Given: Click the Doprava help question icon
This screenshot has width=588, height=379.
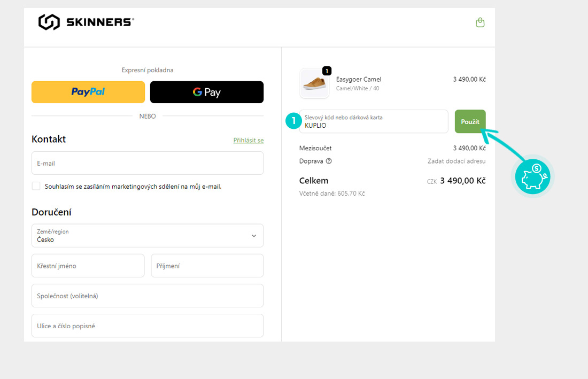Looking at the screenshot, I should [329, 161].
